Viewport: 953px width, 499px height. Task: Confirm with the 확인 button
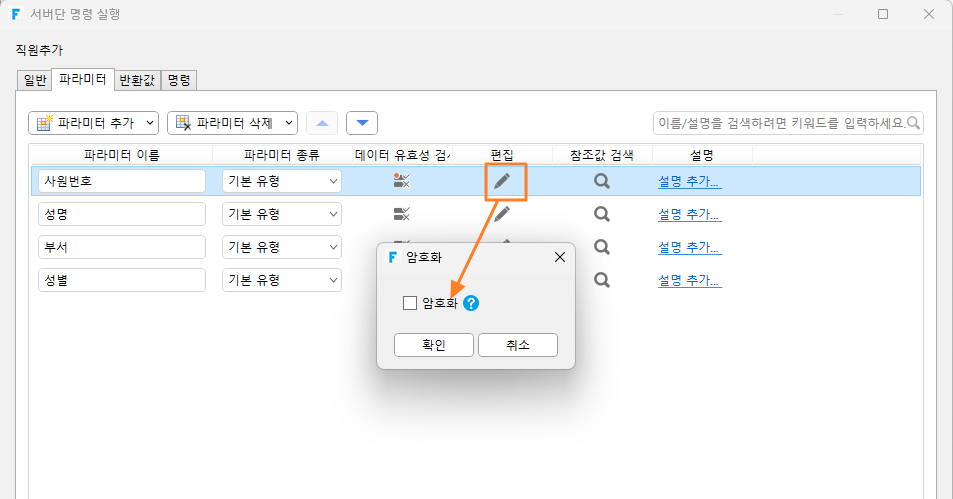[434, 345]
